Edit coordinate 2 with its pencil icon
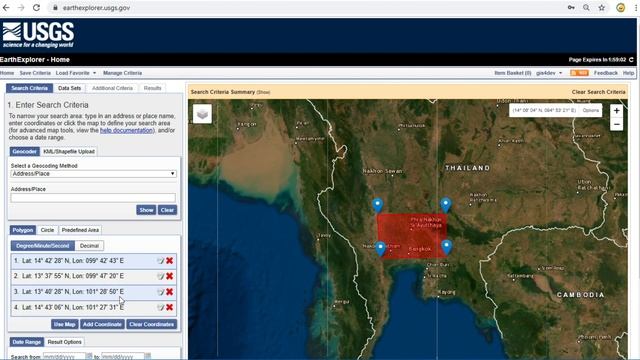This screenshot has height=360, width=640. (x=160, y=276)
